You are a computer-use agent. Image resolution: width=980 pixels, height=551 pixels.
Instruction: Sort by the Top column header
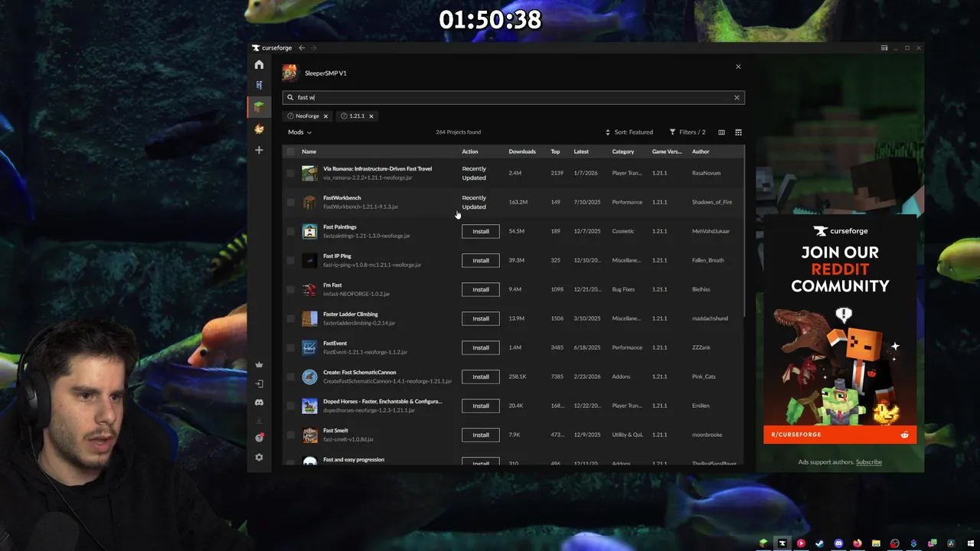point(555,152)
